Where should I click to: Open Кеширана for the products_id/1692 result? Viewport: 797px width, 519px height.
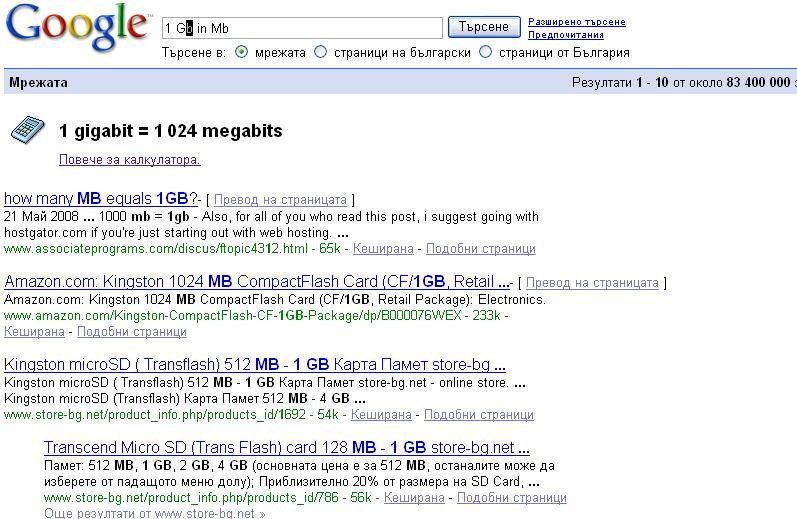tap(381, 414)
